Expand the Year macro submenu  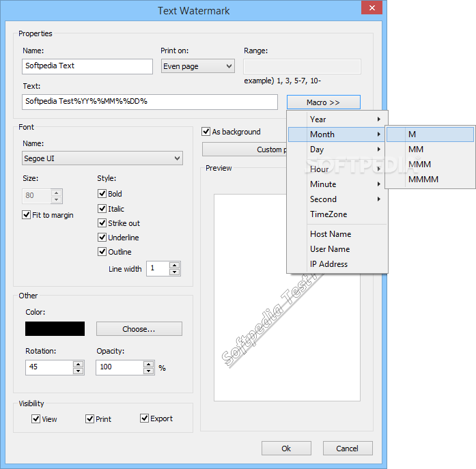coord(337,119)
